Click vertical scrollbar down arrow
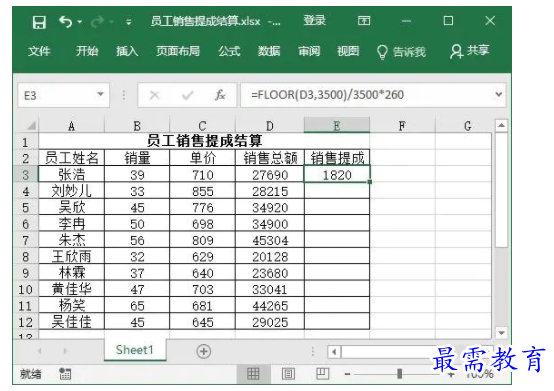This screenshot has height=391, width=554. point(501,333)
